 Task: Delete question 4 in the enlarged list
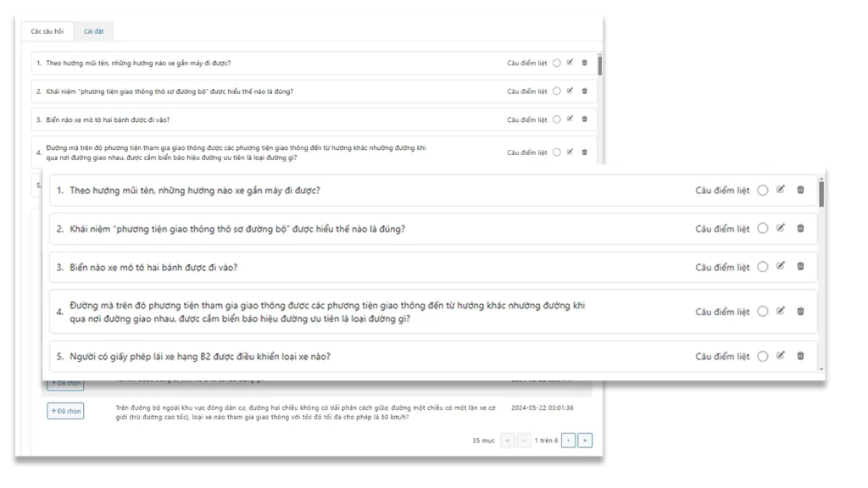click(800, 311)
